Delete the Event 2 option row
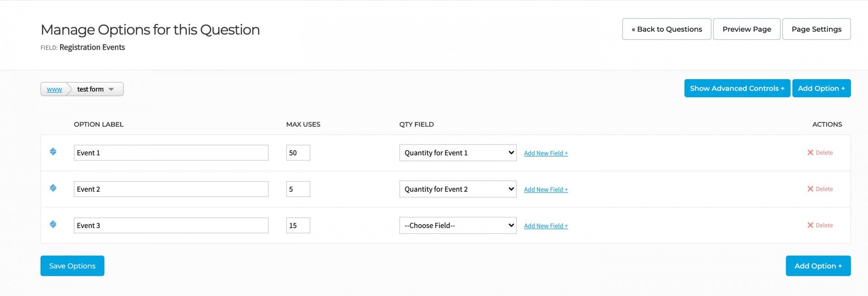Image resolution: width=868 pixels, height=296 pixels. (x=820, y=189)
